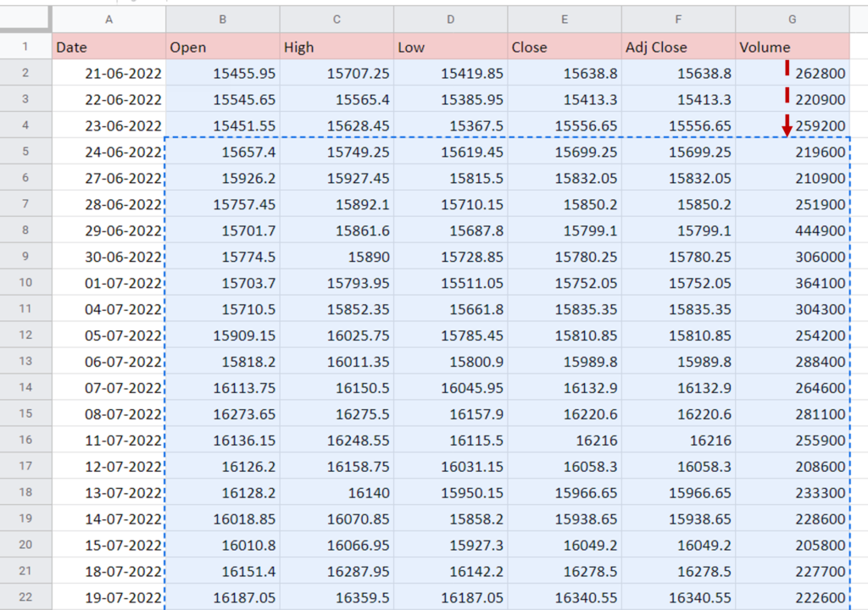Select the date cell 19-07-2022

coord(109,597)
